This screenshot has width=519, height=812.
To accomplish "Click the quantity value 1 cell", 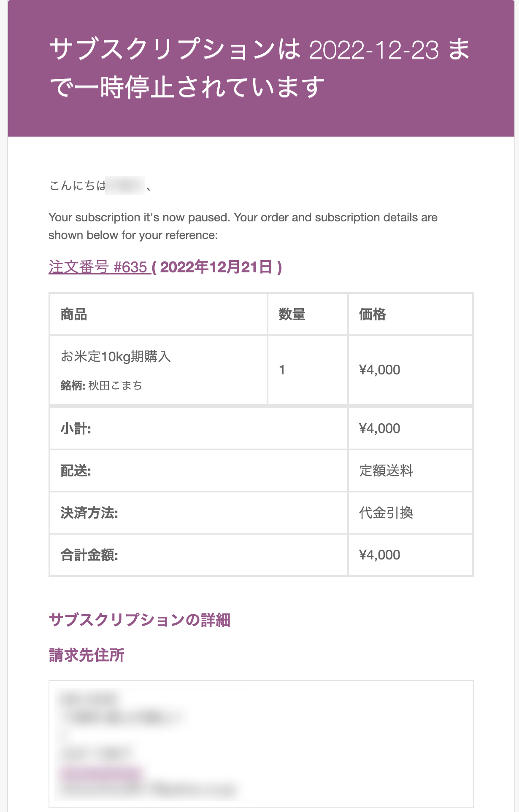I will click(x=308, y=370).
